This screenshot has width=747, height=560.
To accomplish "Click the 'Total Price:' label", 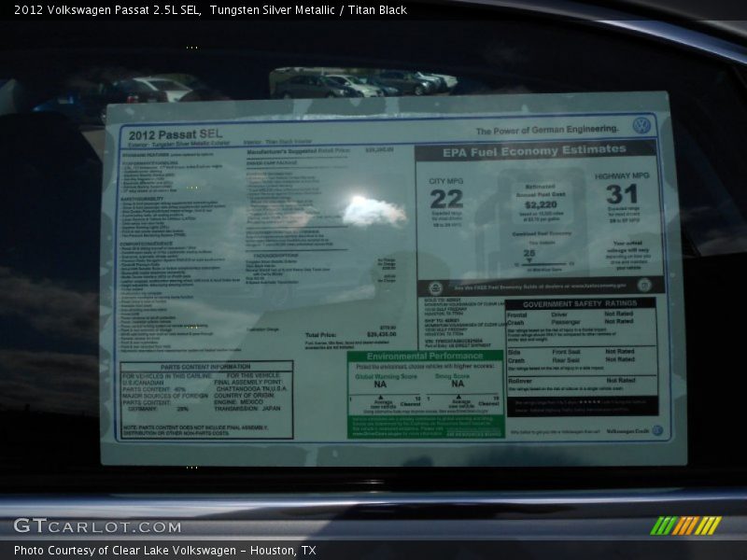I will point(320,335).
